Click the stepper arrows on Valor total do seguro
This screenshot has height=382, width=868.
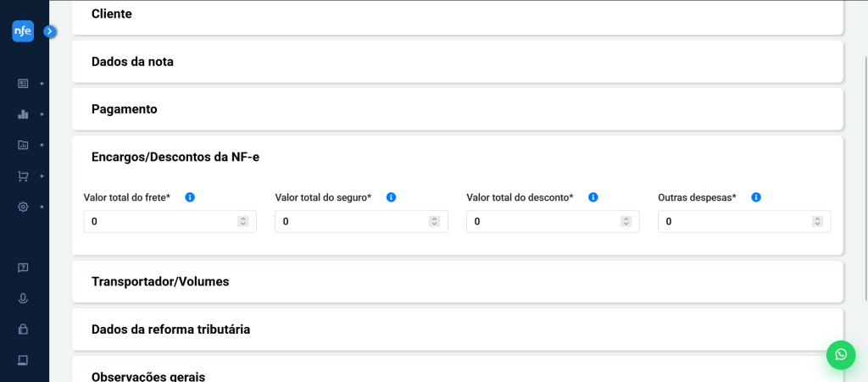[434, 222]
